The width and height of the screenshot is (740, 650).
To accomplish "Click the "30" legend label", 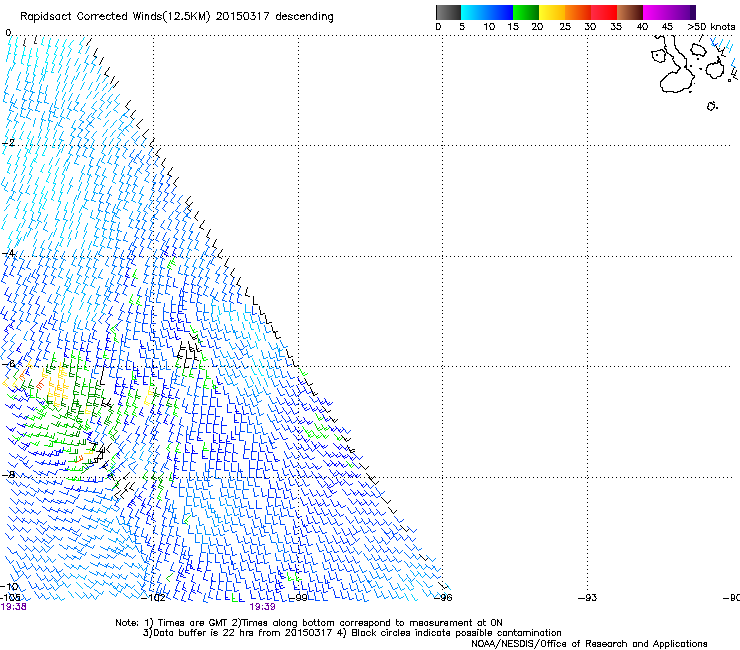I will pos(590,27).
